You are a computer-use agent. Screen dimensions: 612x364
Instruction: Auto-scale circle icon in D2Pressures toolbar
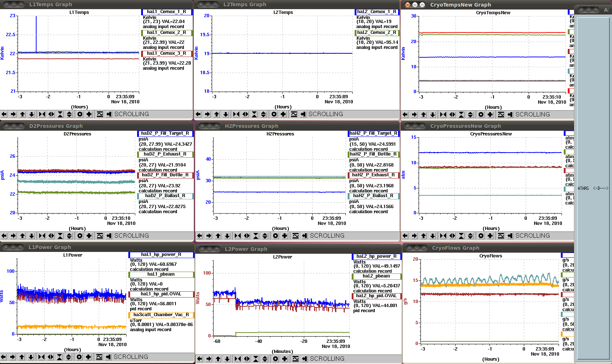click(80, 236)
